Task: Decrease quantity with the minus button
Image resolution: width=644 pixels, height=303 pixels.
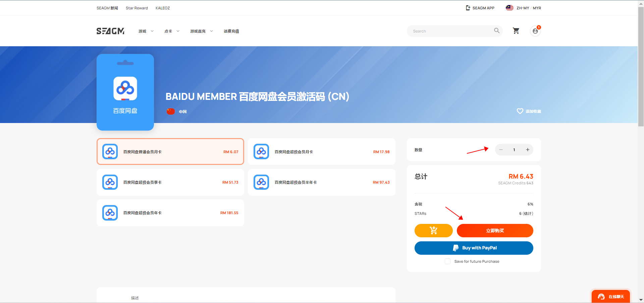Action: [501, 150]
